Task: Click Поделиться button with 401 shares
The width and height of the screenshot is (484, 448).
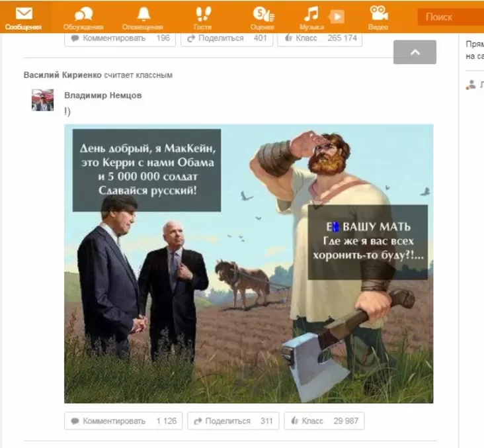Action: (227, 38)
